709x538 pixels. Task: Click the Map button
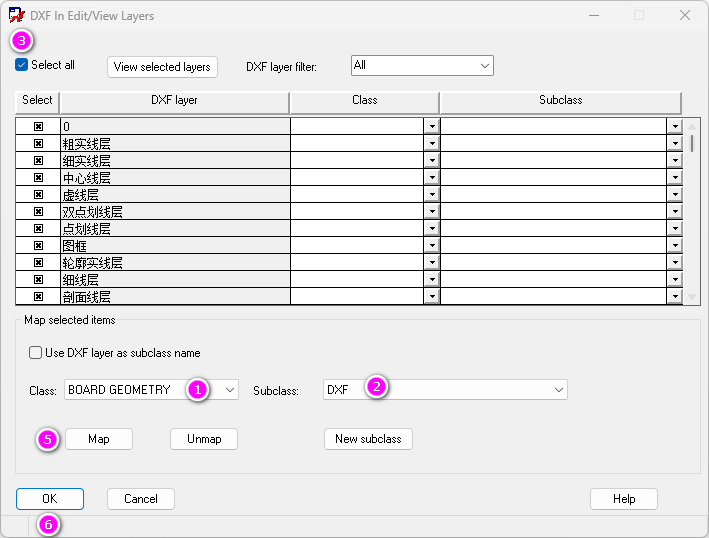coord(99,439)
